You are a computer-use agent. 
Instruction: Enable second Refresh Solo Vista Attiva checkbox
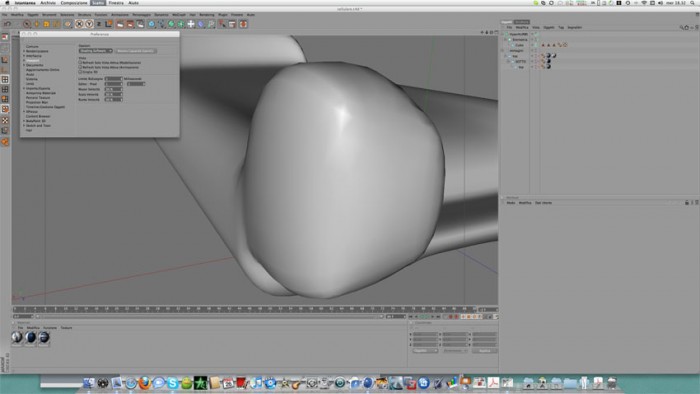pyautogui.click(x=80, y=67)
